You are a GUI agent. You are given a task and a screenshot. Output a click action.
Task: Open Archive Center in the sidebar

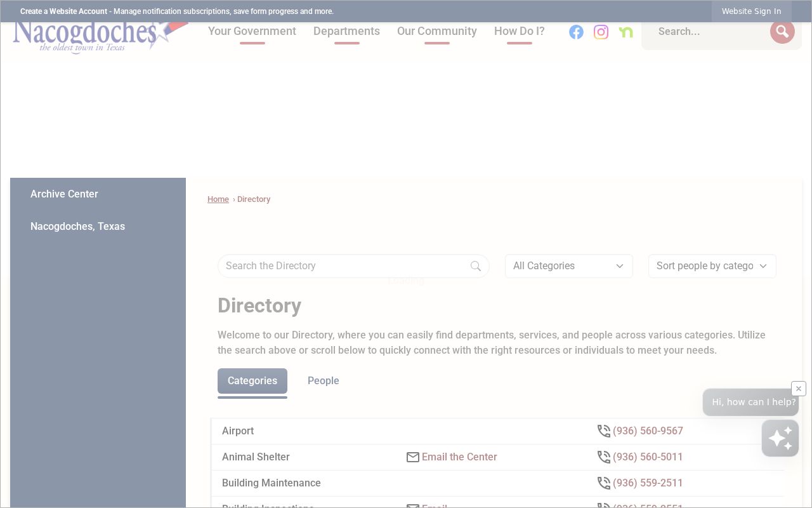point(64,194)
